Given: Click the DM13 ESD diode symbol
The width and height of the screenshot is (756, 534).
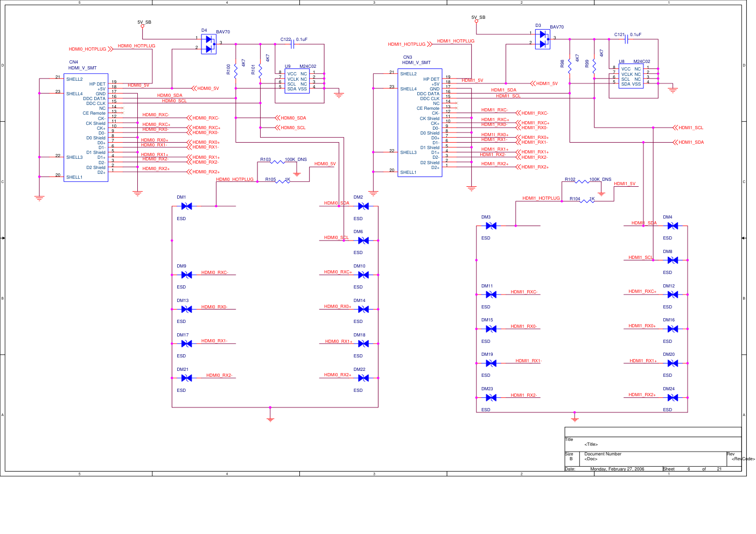Looking at the screenshot, I should click(187, 310).
